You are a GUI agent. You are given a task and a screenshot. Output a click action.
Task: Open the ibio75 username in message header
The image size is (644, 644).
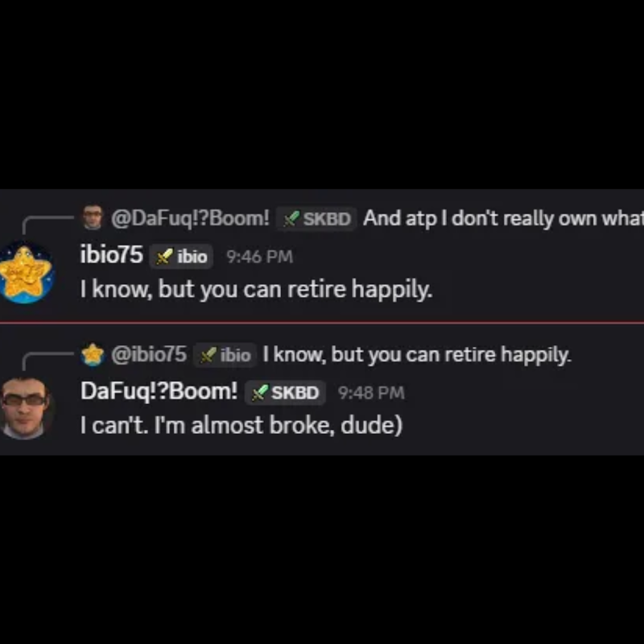(x=112, y=254)
